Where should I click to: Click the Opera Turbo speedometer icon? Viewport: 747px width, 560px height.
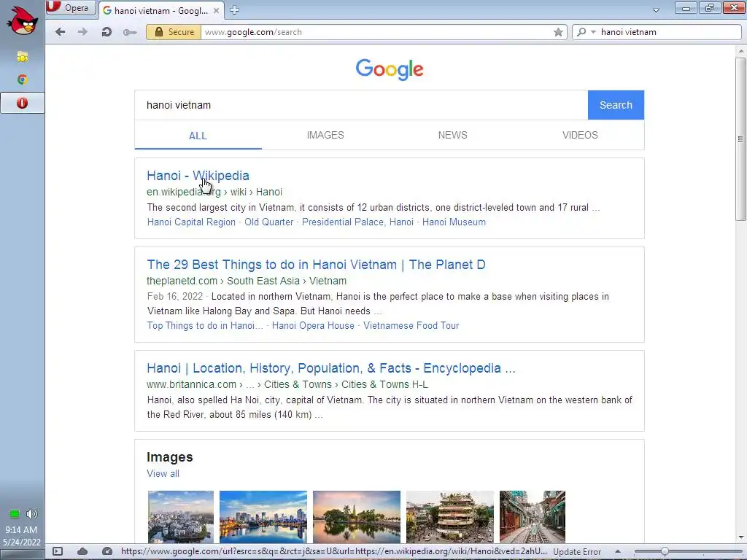click(107, 551)
